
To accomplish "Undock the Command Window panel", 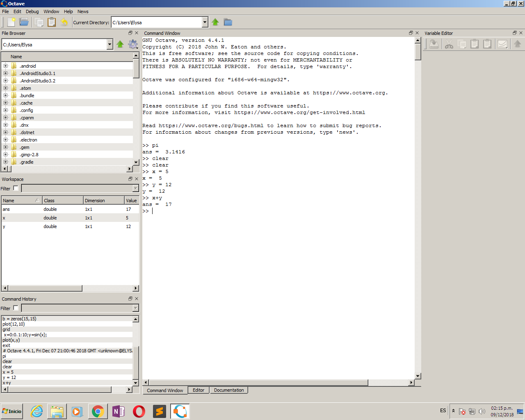I will coord(411,33).
